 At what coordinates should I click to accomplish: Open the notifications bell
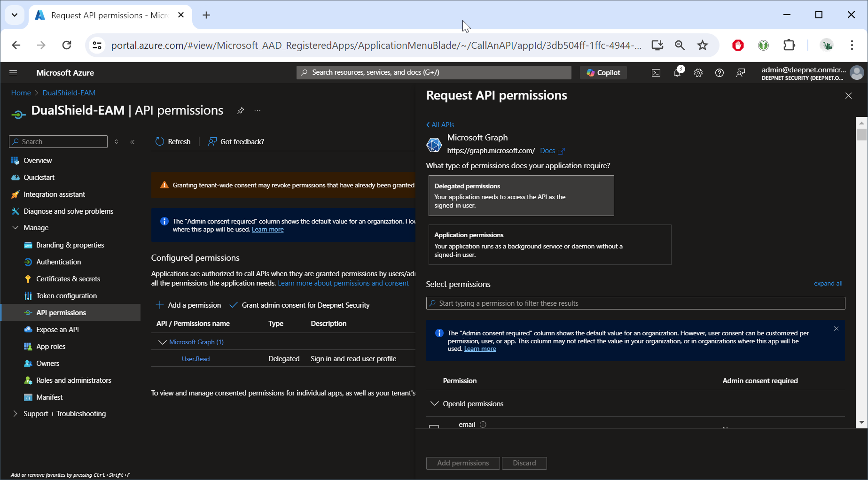[x=677, y=73]
